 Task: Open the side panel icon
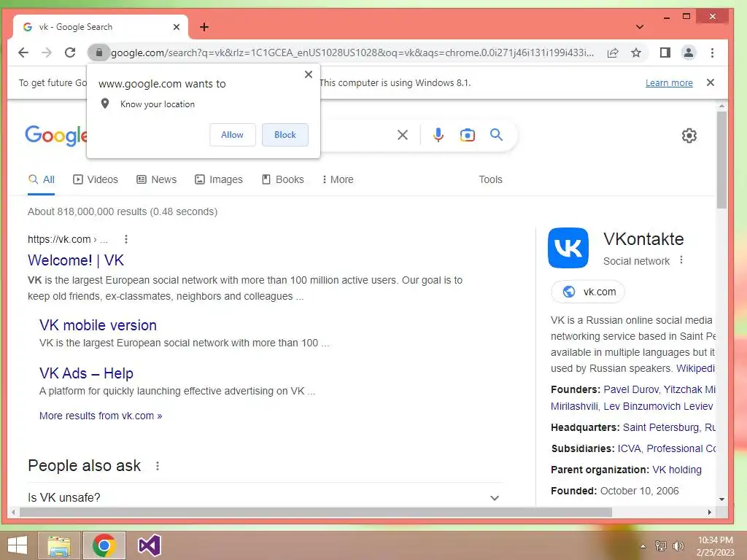point(665,52)
